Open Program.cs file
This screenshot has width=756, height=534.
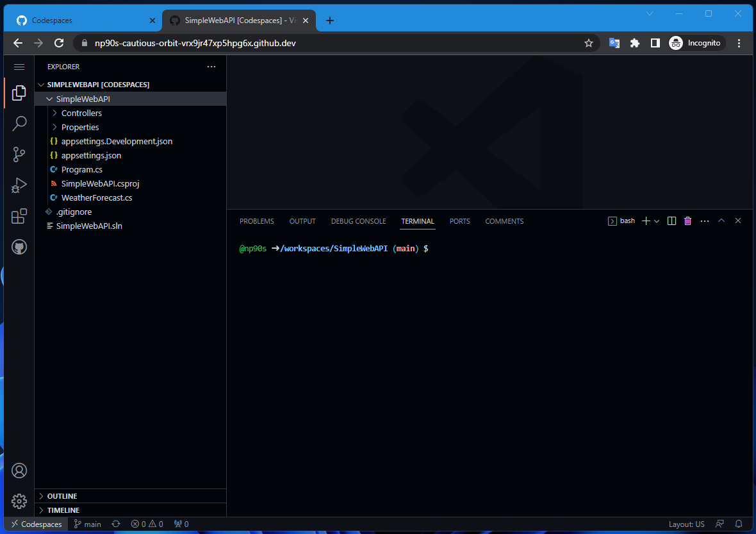pos(130,169)
